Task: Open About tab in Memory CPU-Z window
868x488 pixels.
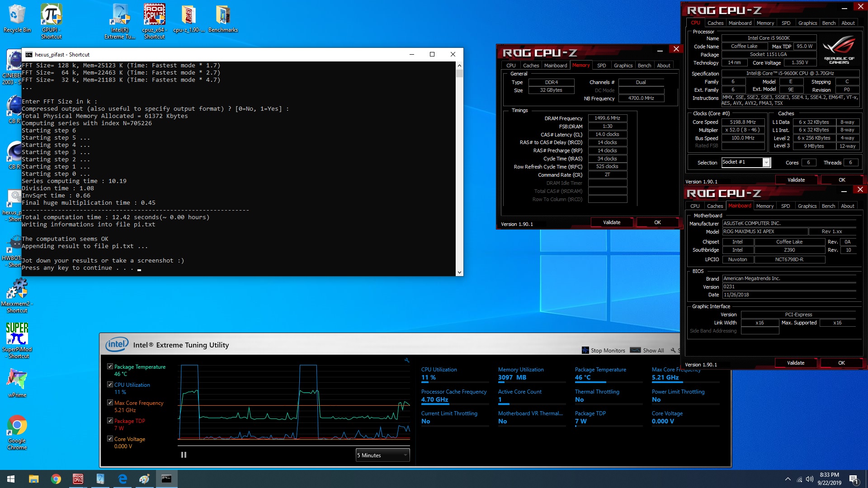Action: point(664,66)
